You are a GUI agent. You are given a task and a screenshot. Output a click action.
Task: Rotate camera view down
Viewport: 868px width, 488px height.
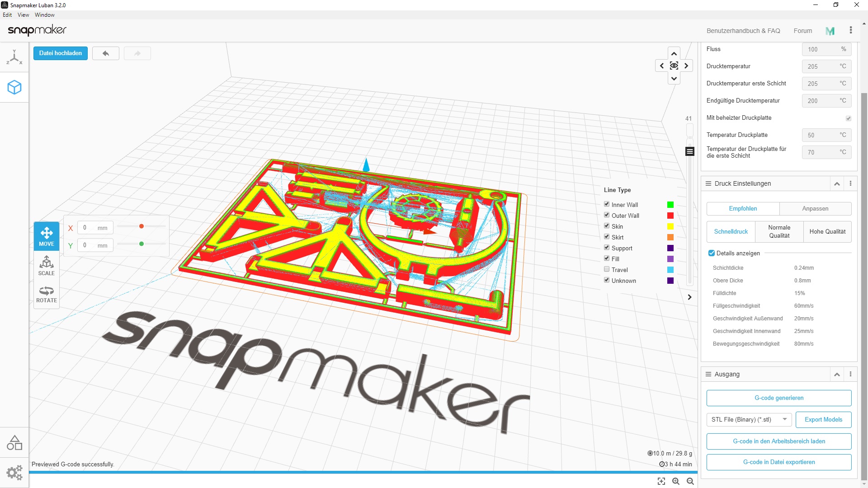[x=674, y=78]
